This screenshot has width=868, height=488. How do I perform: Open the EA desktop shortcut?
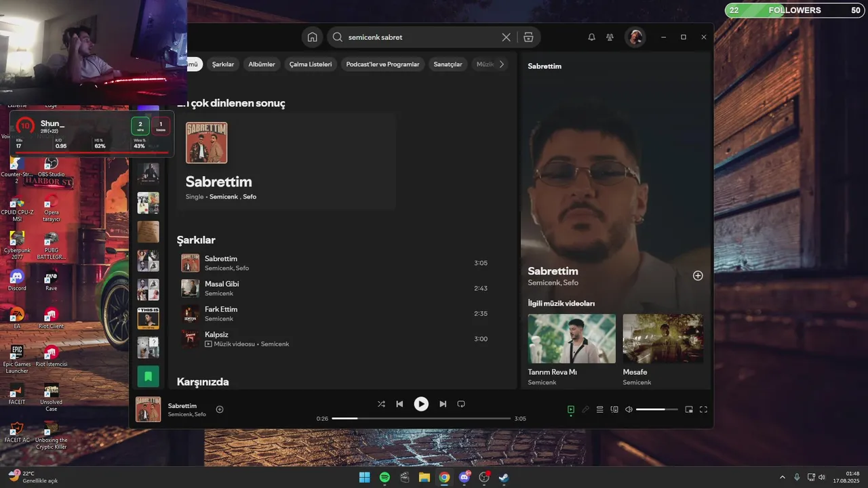pyautogui.click(x=17, y=319)
